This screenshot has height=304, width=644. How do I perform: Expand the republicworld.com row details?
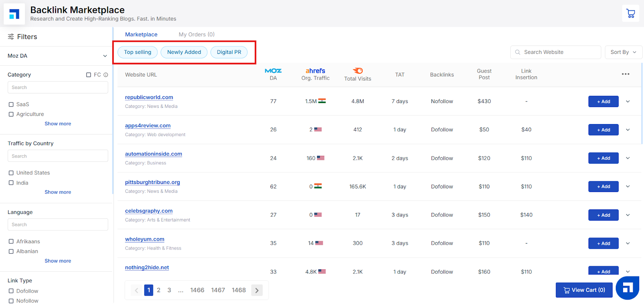click(x=628, y=101)
